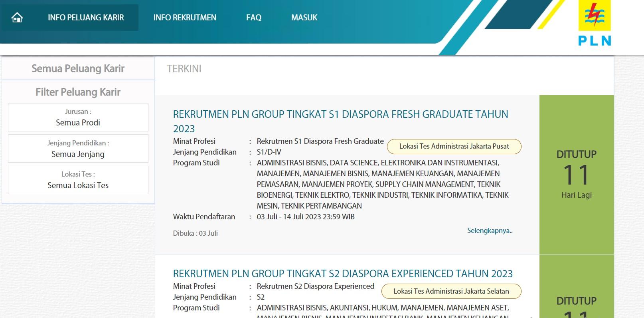Click 'Rekrutmen S2 Diaspora Experienced' profession text
Screen dimensions: 644x318
316,286
